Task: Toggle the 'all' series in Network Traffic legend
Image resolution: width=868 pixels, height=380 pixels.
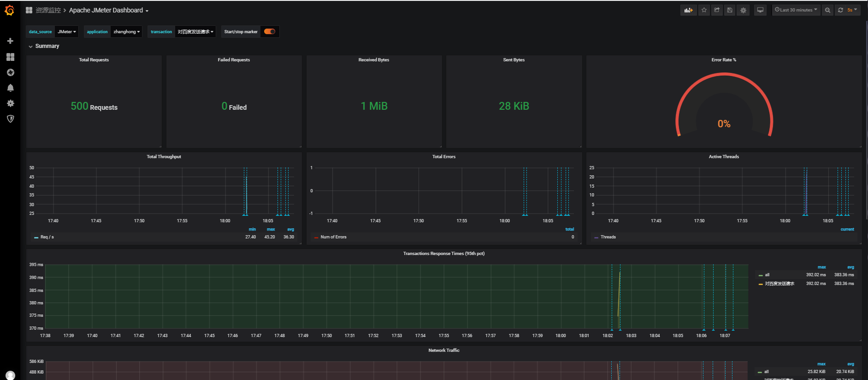Action: [767, 372]
